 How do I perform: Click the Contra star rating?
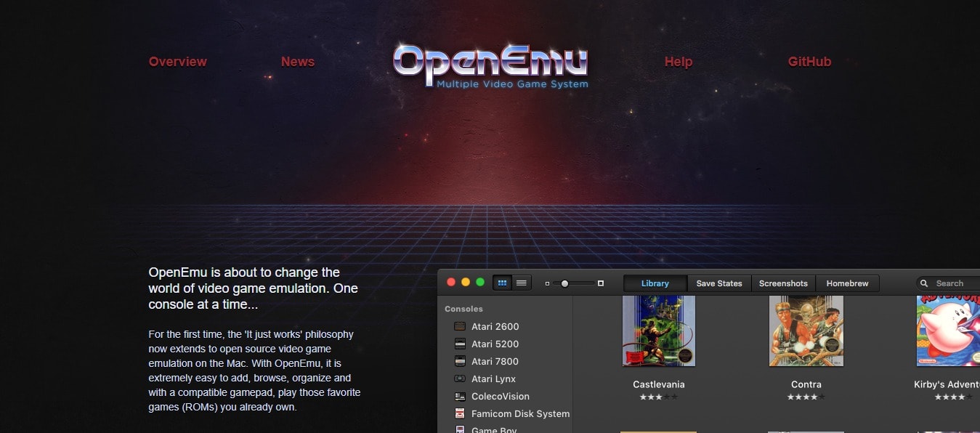click(x=806, y=397)
